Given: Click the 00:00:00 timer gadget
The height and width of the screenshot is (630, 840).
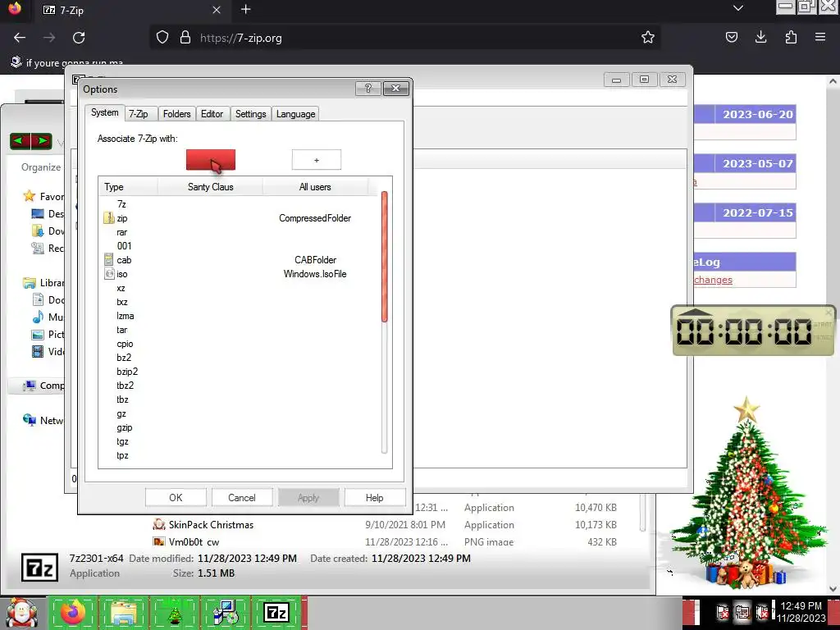Looking at the screenshot, I should (753, 331).
